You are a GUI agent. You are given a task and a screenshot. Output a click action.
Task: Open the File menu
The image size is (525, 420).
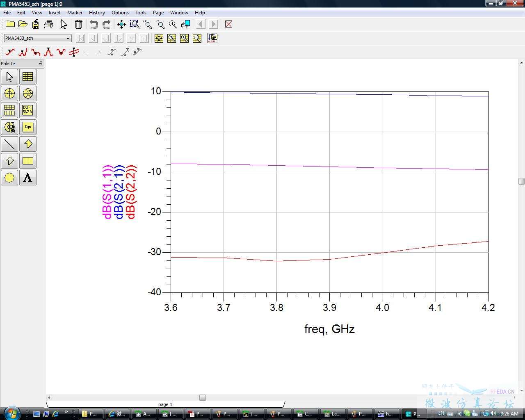coord(7,13)
